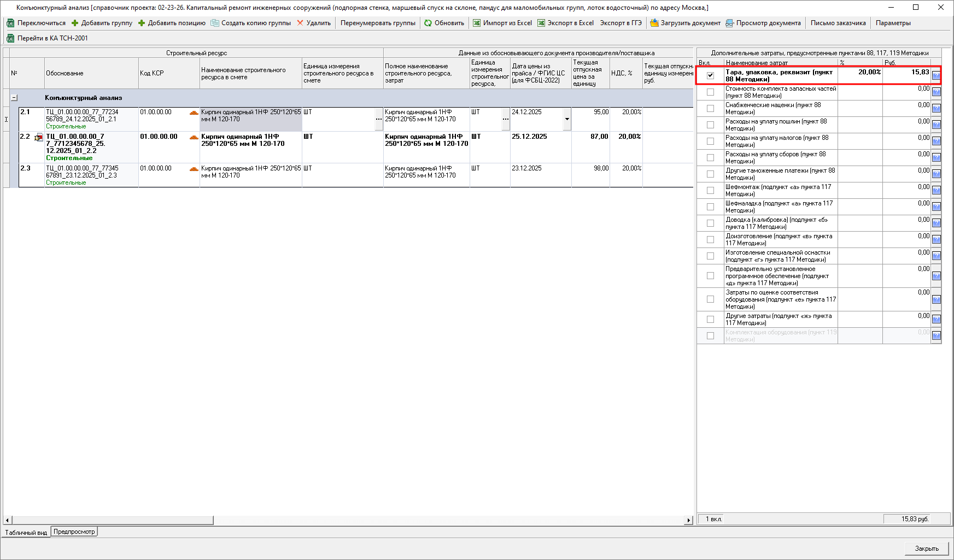Click the Load document folder icon
Screen dimensions: 954x560
[654, 23]
